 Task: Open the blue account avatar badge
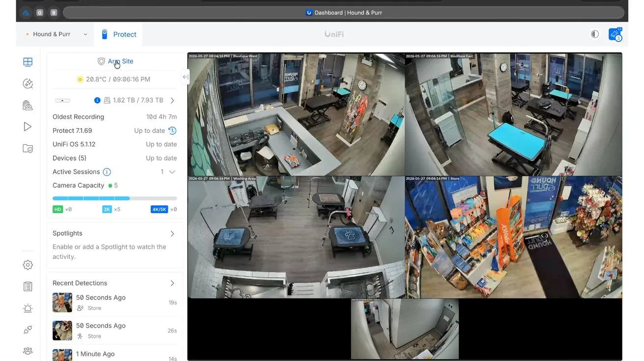615,34
